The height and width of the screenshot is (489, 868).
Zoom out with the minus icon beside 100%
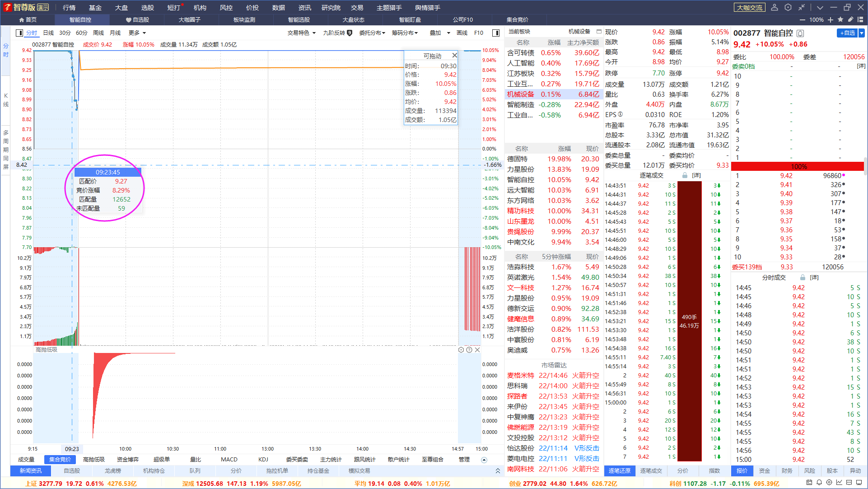pyautogui.click(x=802, y=20)
